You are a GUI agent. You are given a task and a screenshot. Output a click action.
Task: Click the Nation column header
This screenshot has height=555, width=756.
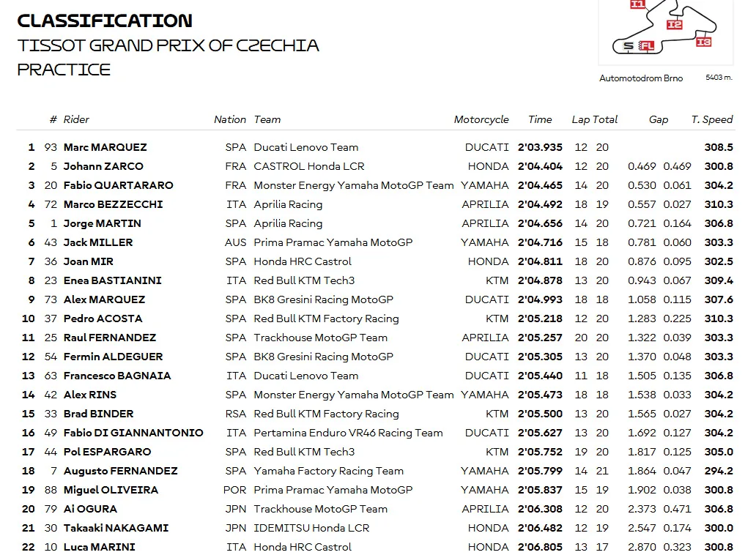click(230, 119)
